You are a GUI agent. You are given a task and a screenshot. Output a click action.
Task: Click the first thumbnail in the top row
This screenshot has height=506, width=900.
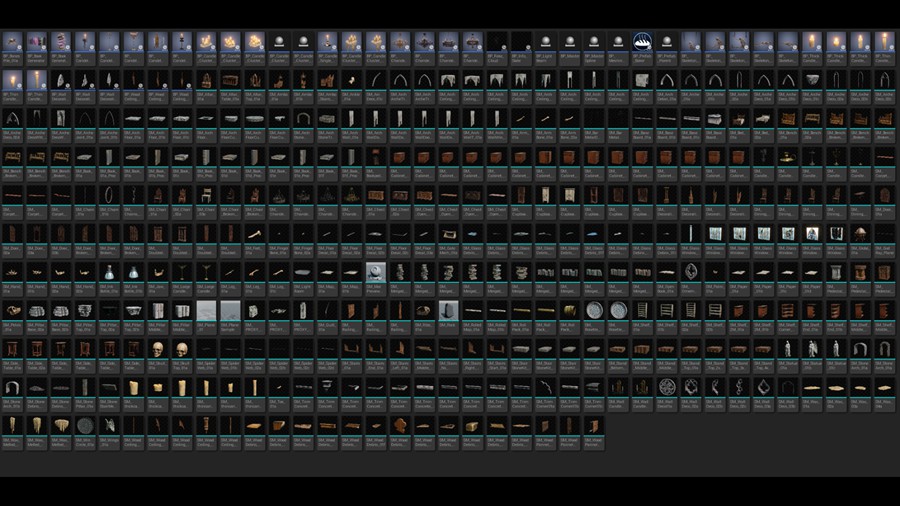point(12,42)
